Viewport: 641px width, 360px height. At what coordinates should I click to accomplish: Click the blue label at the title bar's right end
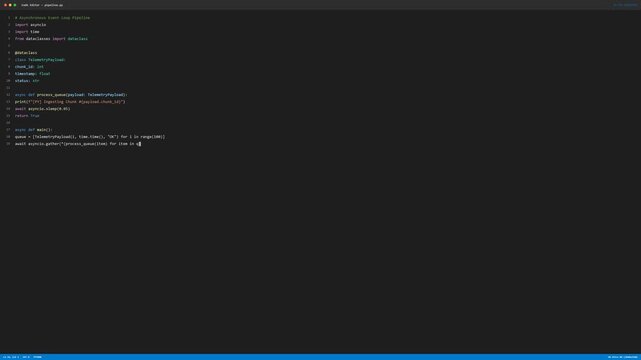pos(625,5)
